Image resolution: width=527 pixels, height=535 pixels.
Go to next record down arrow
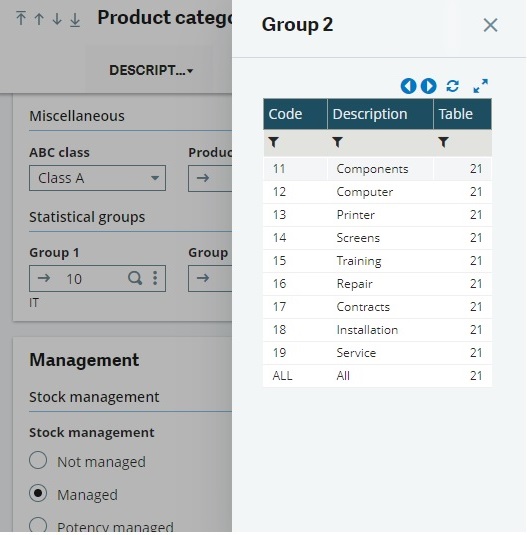[57, 19]
